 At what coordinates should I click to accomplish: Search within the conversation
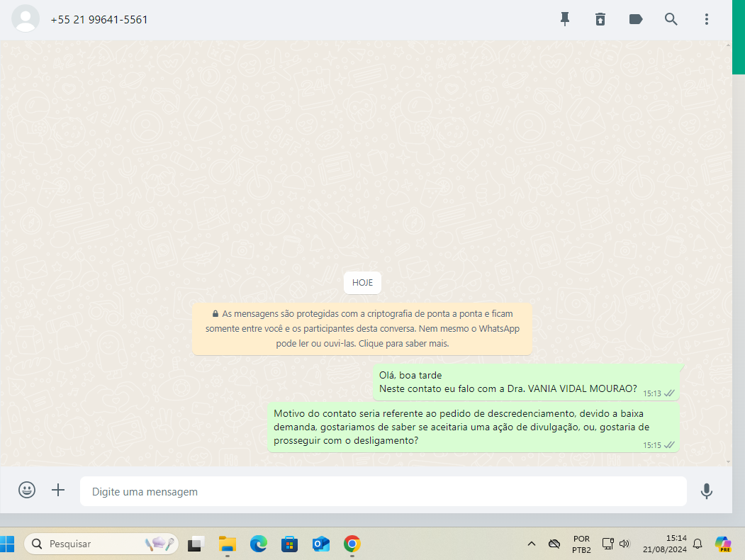pyautogui.click(x=671, y=19)
